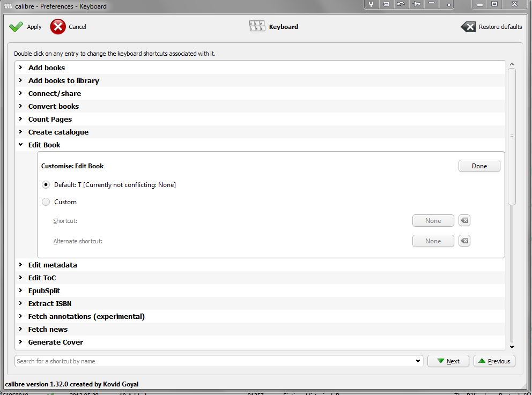Image resolution: width=532 pixels, height=395 pixels.
Task: Click the green Apply checkmark icon
Action: [16, 27]
